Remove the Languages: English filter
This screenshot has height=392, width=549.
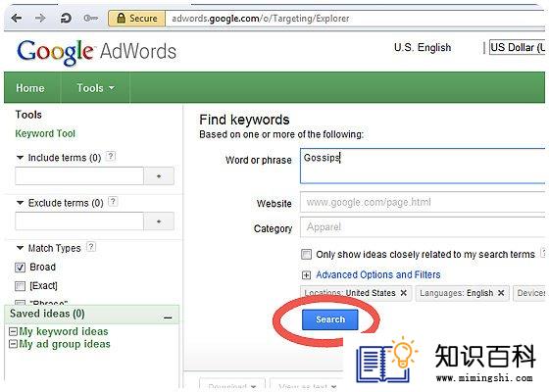[x=501, y=293]
